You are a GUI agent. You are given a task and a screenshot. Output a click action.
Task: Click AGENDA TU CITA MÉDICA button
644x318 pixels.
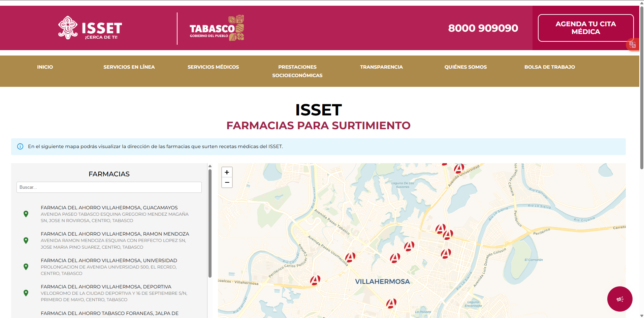pos(586,28)
